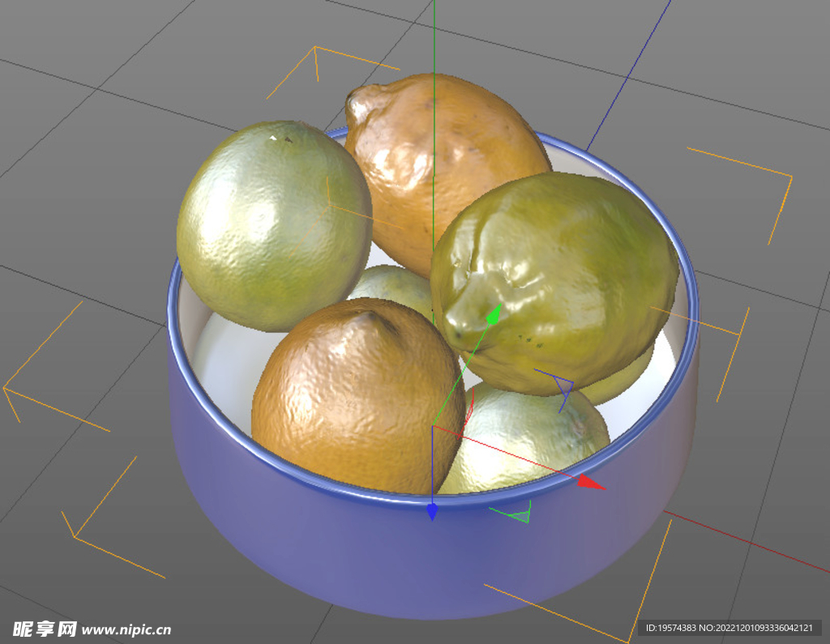Select the red X-axis arrow handle

click(x=588, y=483)
